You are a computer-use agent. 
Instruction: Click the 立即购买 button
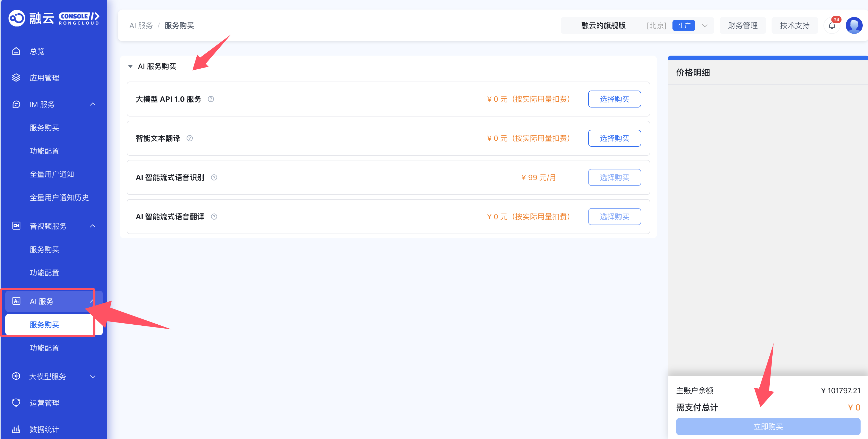pyautogui.click(x=768, y=427)
